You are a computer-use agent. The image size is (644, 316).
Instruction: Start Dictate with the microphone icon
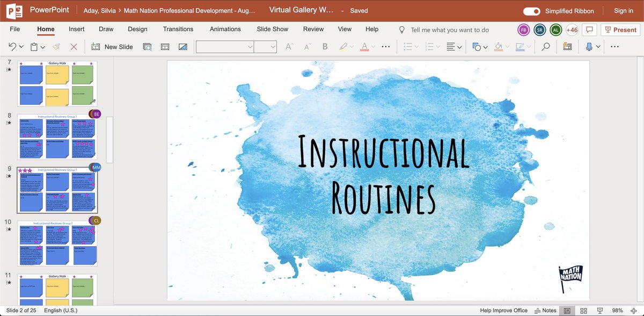(589, 47)
